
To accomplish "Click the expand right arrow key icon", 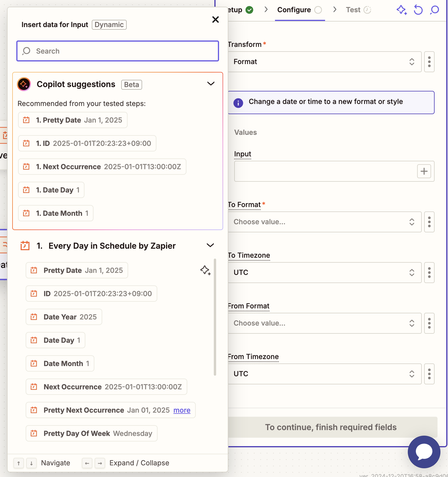I will [100, 463].
